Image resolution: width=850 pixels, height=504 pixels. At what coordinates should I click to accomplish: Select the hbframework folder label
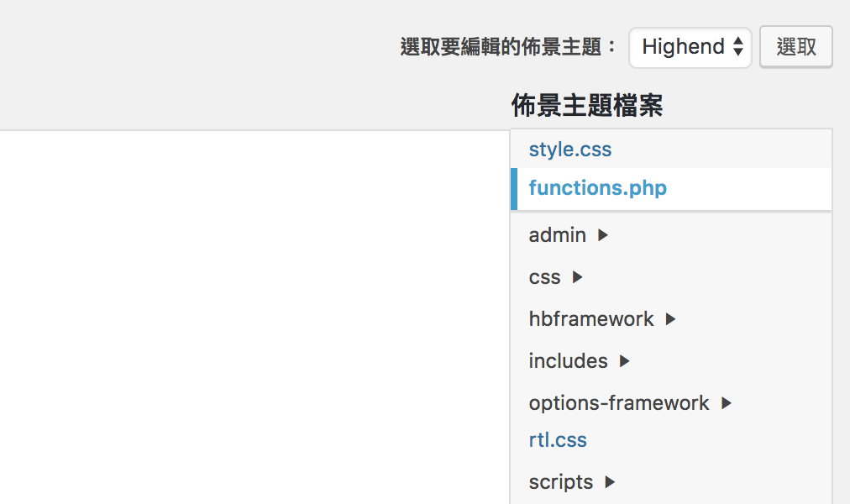tap(591, 319)
